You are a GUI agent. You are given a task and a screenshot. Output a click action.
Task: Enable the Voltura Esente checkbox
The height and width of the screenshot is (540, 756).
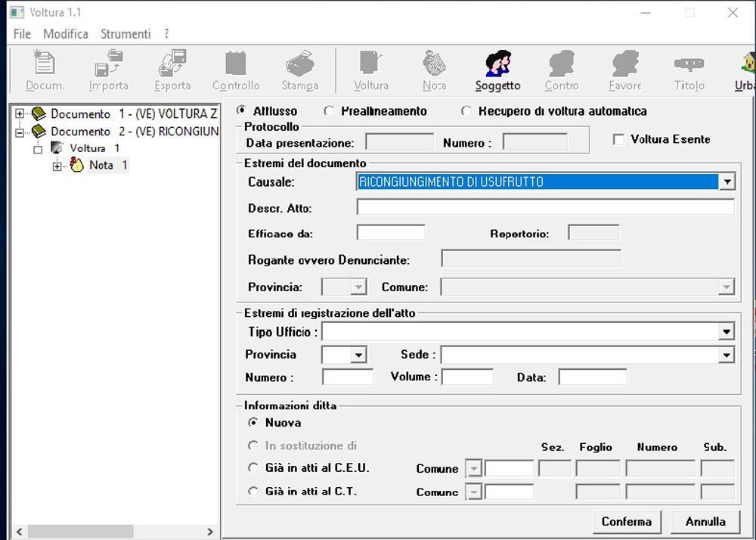pos(618,139)
